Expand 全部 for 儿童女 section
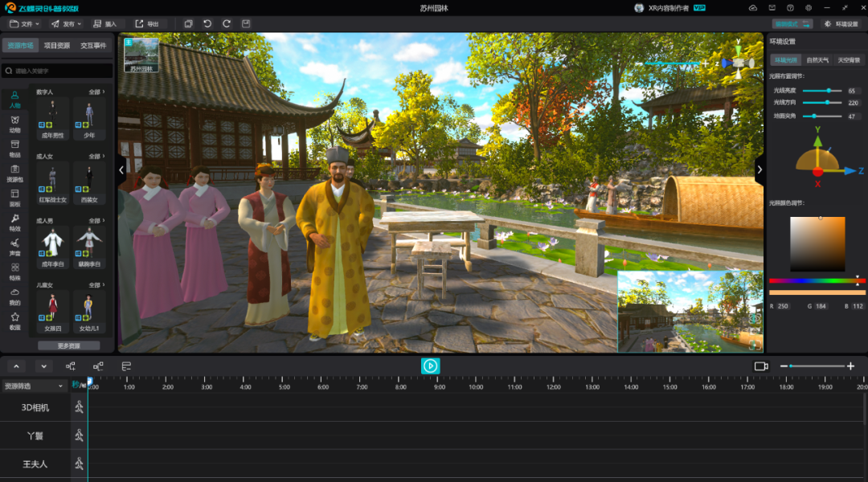The width and height of the screenshot is (868, 482). point(97,285)
